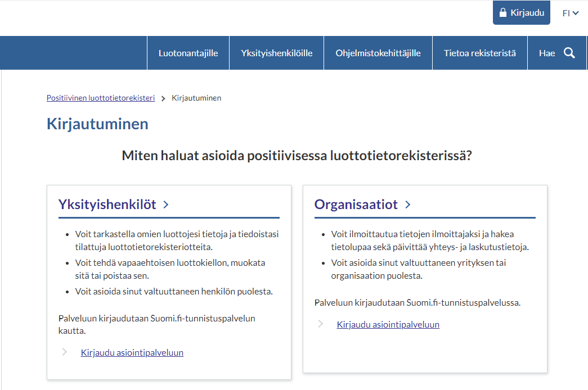Click the arrow icon beside the Yksityishenkilöt heading
The height and width of the screenshot is (390, 588).
tap(166, 205)
